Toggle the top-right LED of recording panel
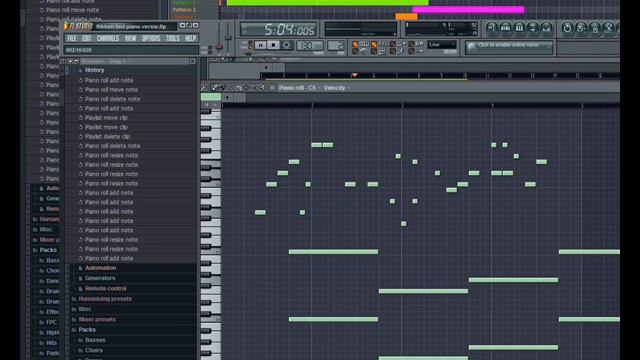640x360 pixels. coord(412,44)
